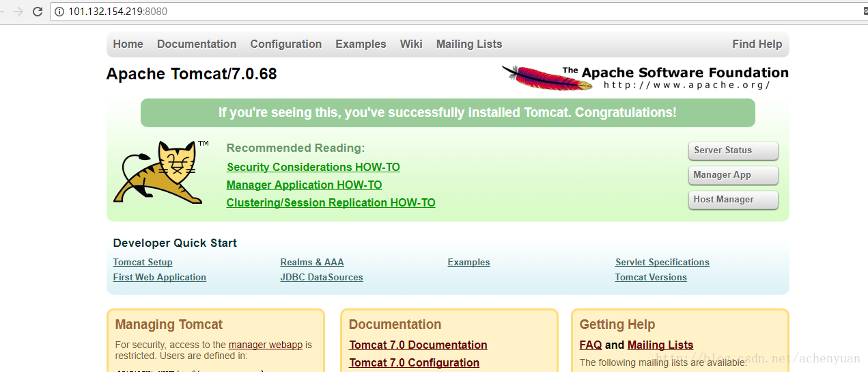Open Clustering/Session Replication HOW-TO link
The image size is (868, 372).
click(331, 202)
